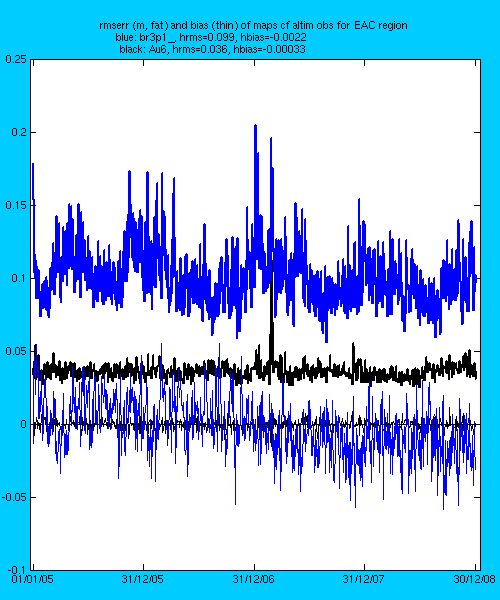Click the y-axis label 0.1

coord(19,278)
